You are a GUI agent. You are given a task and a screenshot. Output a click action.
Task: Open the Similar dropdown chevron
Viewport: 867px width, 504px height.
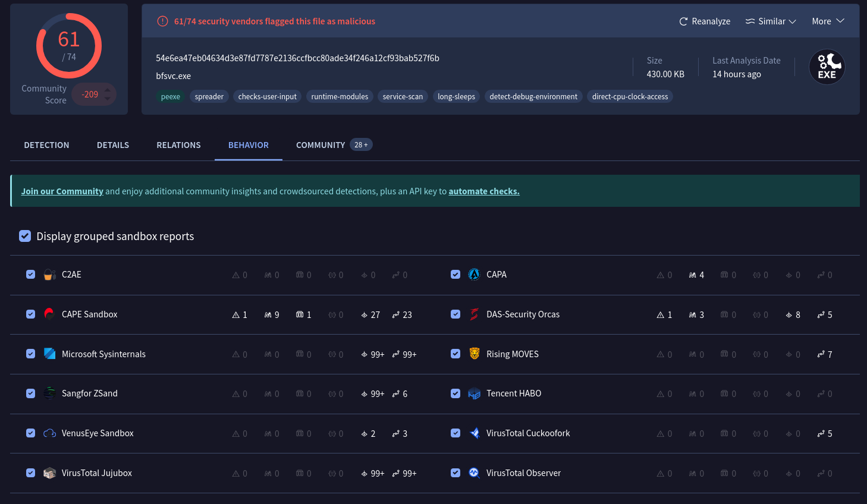[792, 21]
